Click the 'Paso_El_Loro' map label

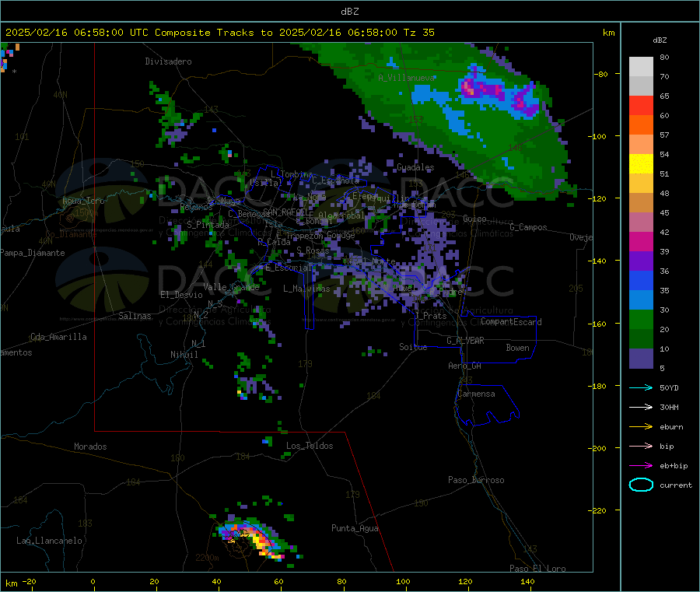click(x=537, y=569)
